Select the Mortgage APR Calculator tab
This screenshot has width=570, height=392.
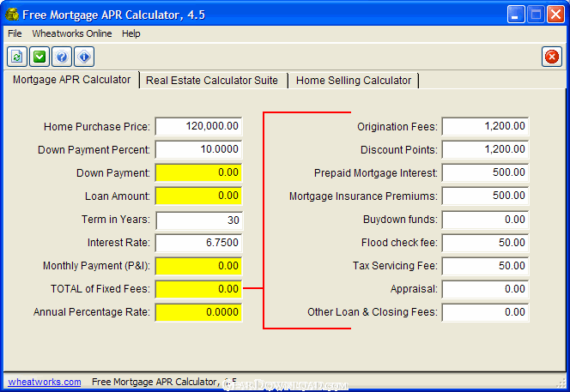point(71,80)
